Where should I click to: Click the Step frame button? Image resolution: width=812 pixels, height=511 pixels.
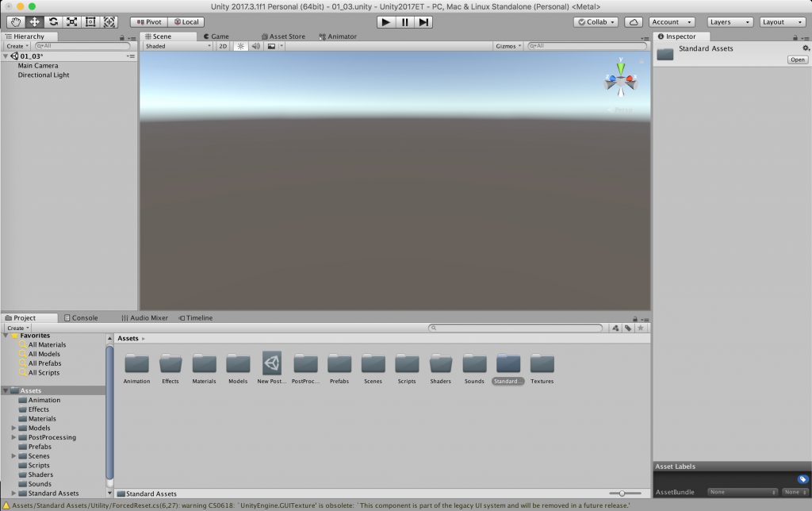tap(423, 21)
